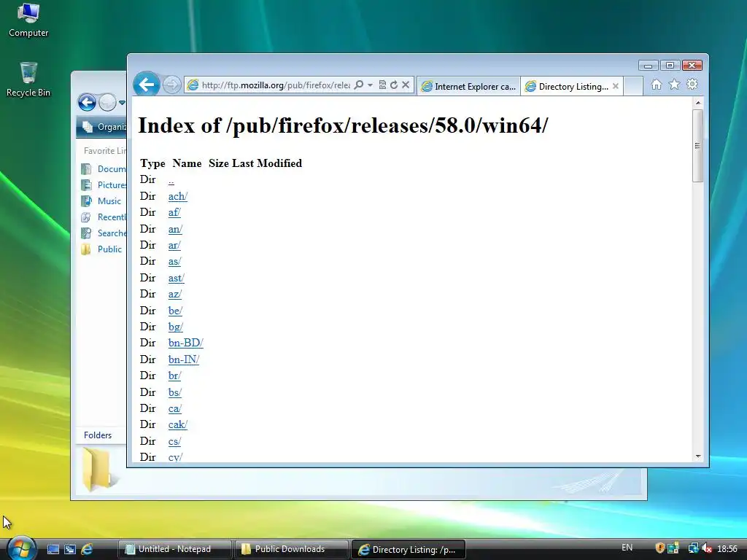Open the Organize menu in Explorer window
Screen dimensions: 747x560
pos(105,127)
